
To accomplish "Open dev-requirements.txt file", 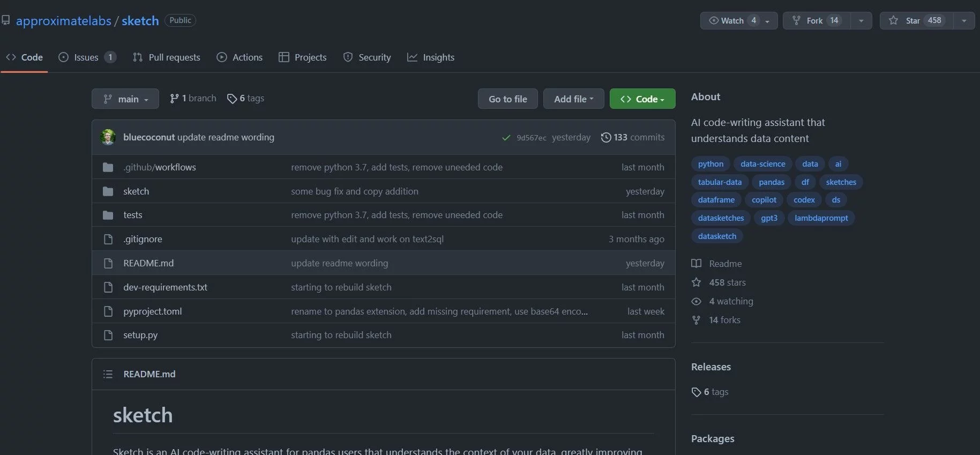I will pyautogui.click(x=165, y=287).
